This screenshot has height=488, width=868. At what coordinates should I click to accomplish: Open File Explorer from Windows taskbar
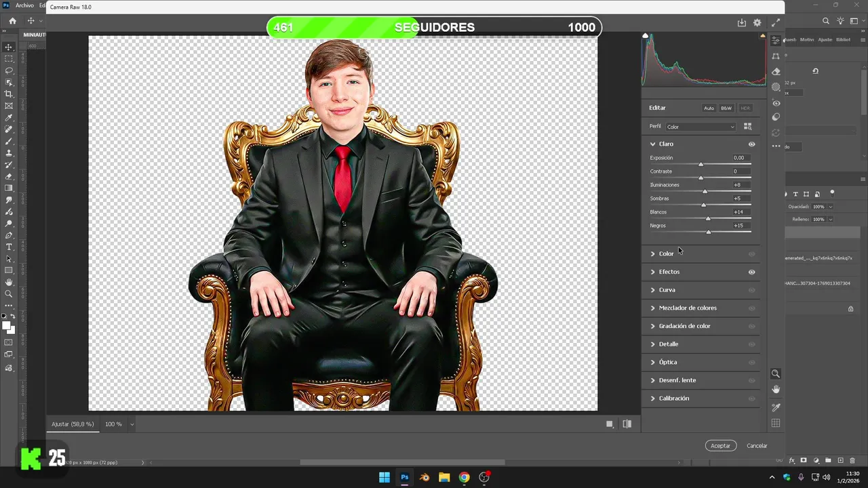[444, 477]
